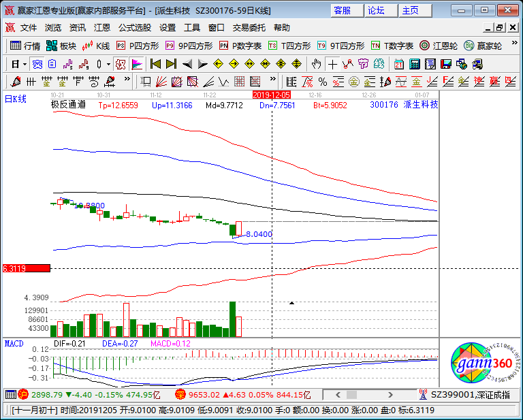
Task: Open the P数字表 tool
Action: (x=240, y=46)
